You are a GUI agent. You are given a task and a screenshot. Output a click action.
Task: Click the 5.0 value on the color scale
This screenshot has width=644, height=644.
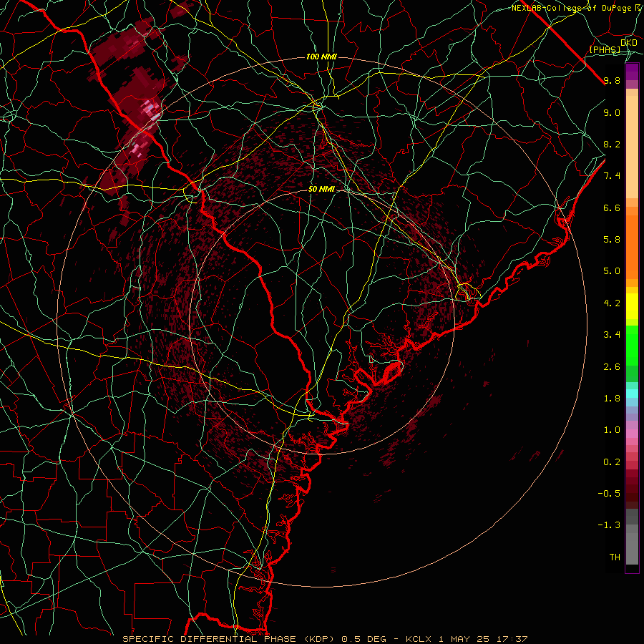612,271
